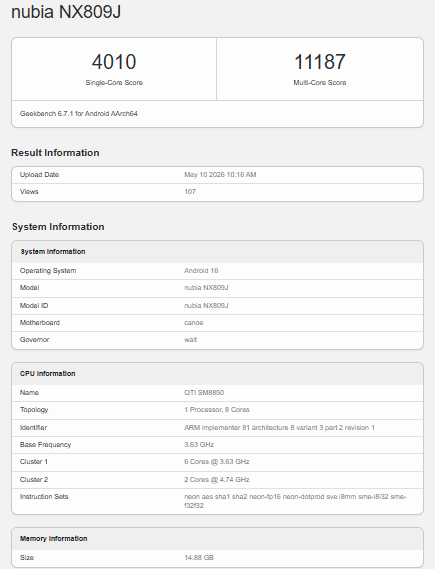Click the 'Multi-Core Score' label
This screenshot has height=569, width=435.
[320, 83]
